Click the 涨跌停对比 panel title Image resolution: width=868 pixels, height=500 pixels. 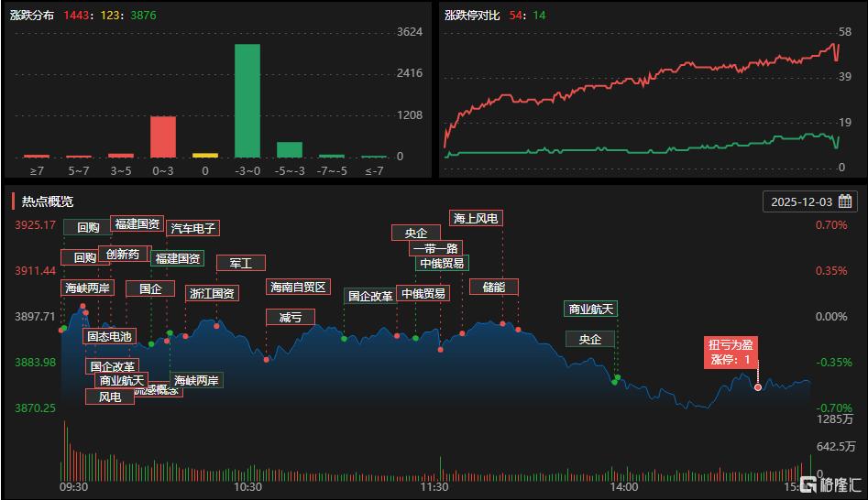click(x=472, y=16)
